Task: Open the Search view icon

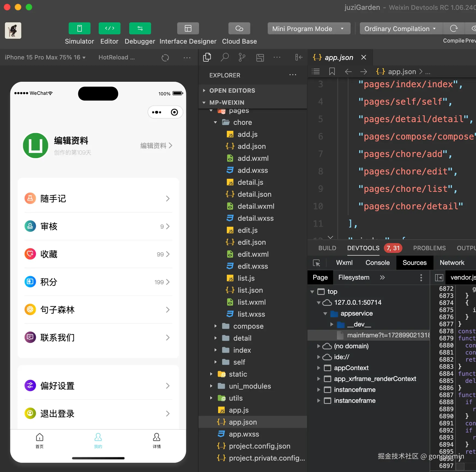Action: pyautogui.click(x=225, y=57)
